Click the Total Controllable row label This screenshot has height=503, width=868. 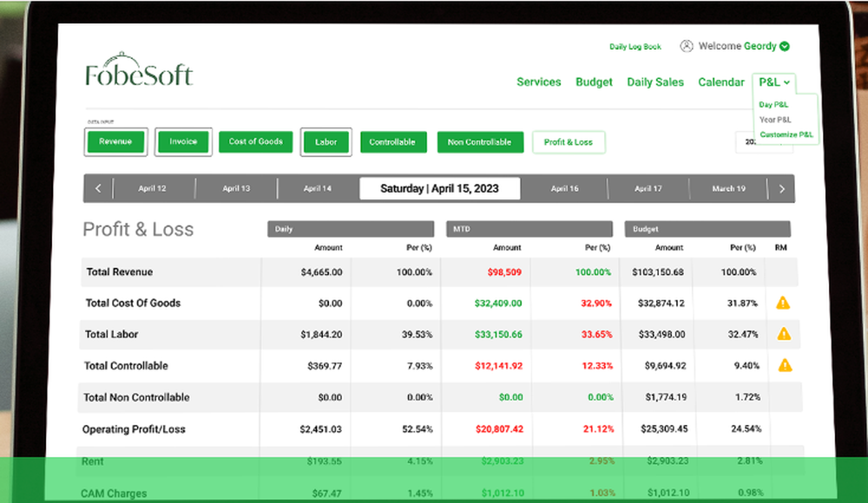[x=126, y=366]
